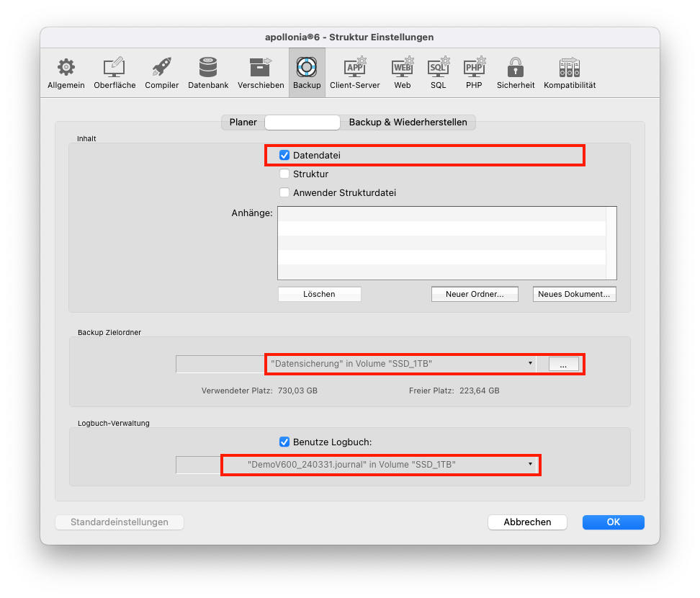Click inside the Anhänge list area
Viewport: 700px width, 598px height.
[441, 243]
